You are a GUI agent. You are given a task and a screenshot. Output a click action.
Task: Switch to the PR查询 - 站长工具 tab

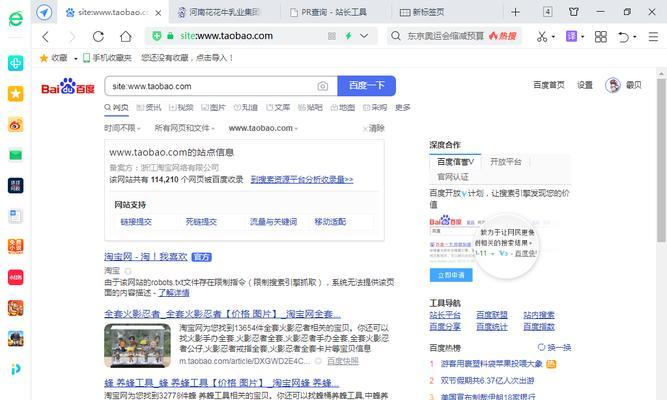coord(335,12)
